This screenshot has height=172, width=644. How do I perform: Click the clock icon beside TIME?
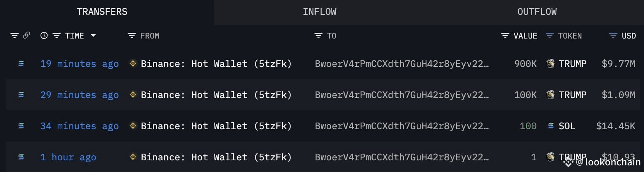pos(44,35)
